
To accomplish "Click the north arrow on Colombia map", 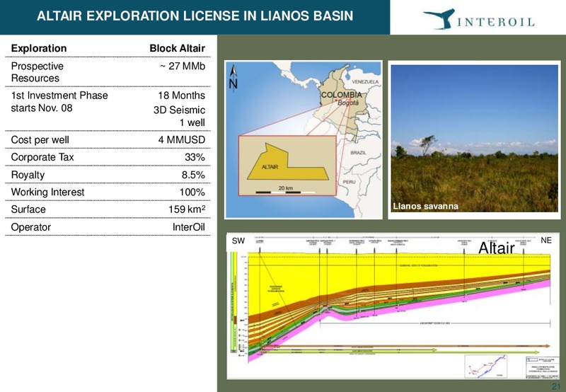I will coord(233,78).
